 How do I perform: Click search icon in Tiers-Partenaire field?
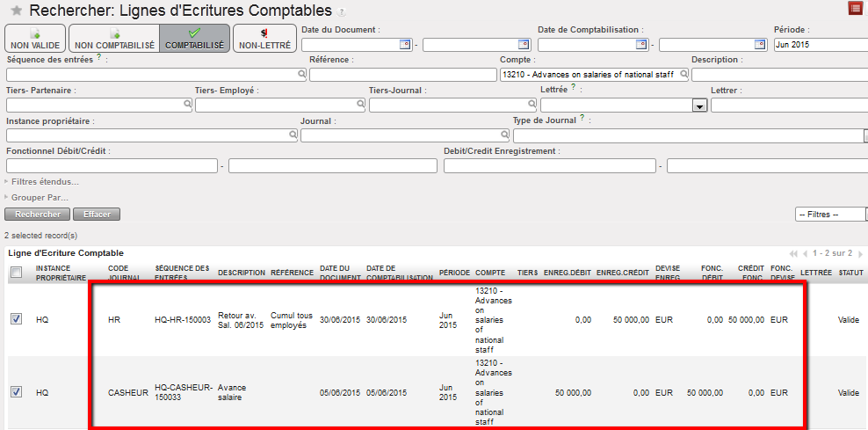point(186,105)
